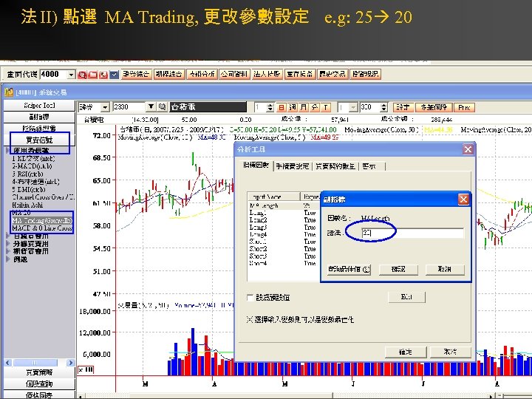Select the T tick period button
Viewport: 532px width, 399px height.
326,108
